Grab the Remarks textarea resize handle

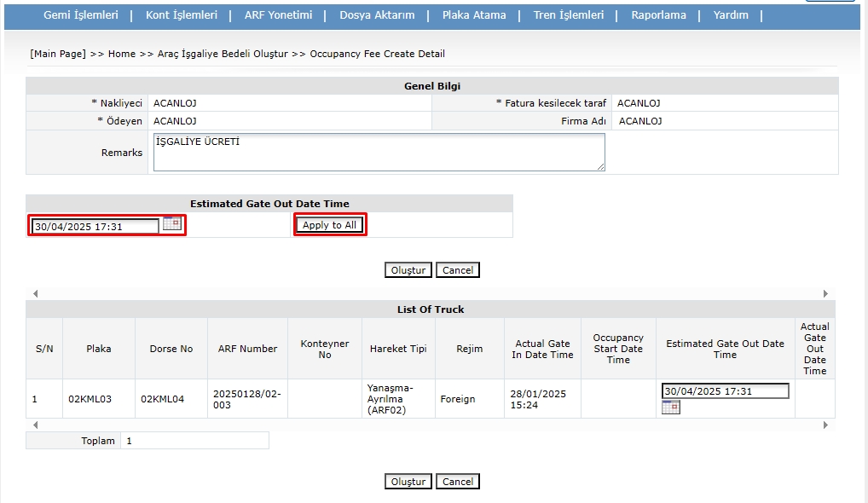(601, 167)
